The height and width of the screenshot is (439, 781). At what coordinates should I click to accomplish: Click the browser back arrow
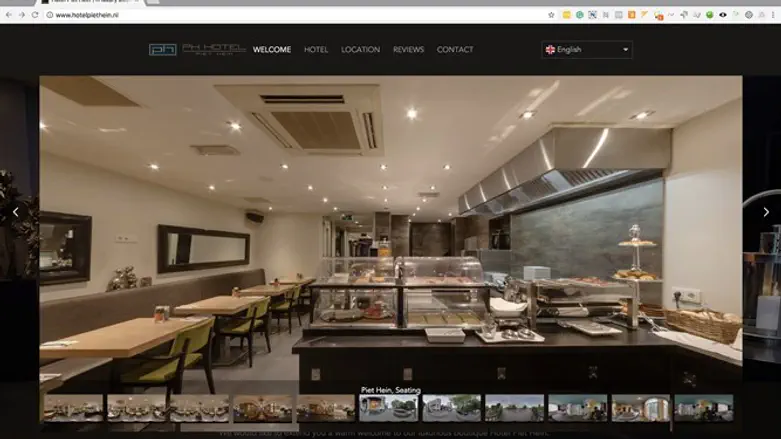coord(8,15)
